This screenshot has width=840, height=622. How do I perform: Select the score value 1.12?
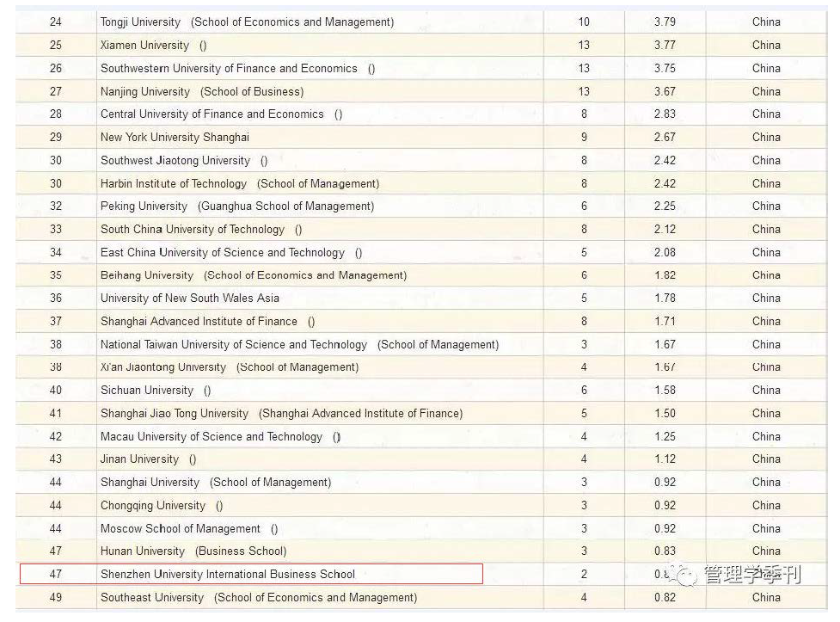click(x=665, y=459)
